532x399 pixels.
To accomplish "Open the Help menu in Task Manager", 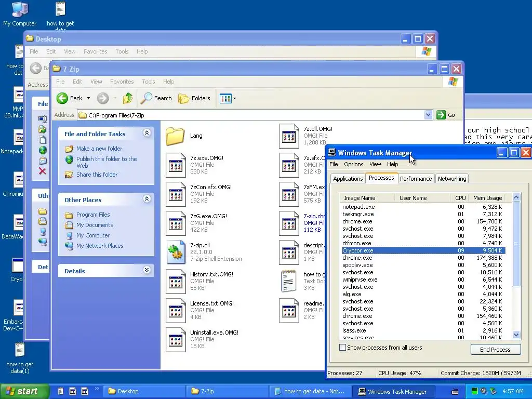I will click(x=393, y=164).
